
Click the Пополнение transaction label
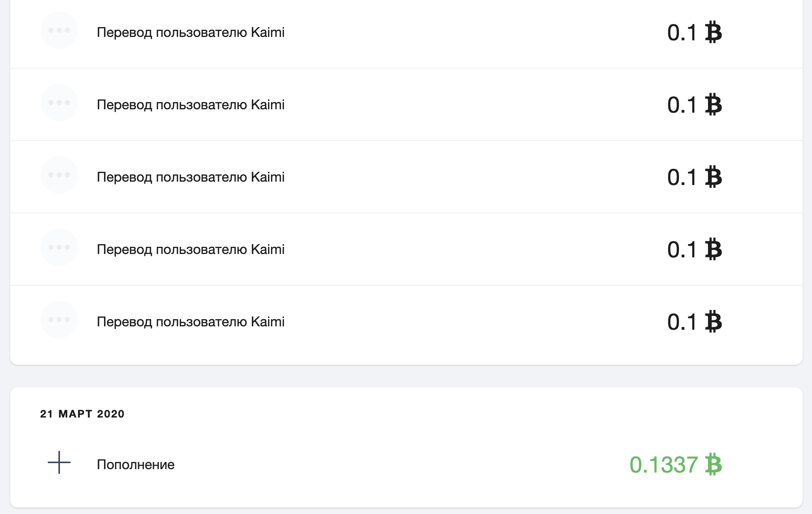coord(136,465)
